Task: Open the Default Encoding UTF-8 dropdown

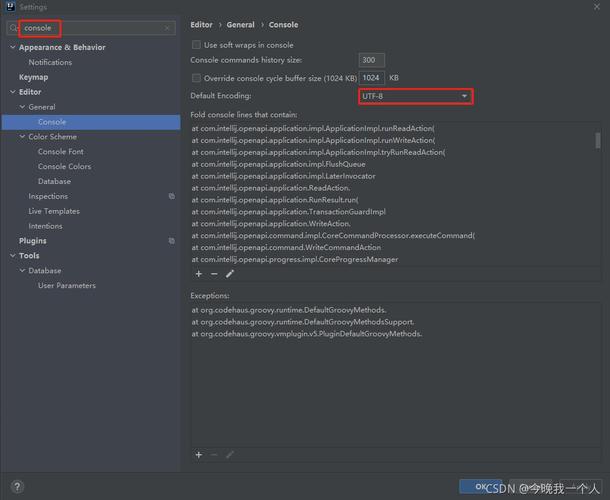Action: (x=415, y=96)
